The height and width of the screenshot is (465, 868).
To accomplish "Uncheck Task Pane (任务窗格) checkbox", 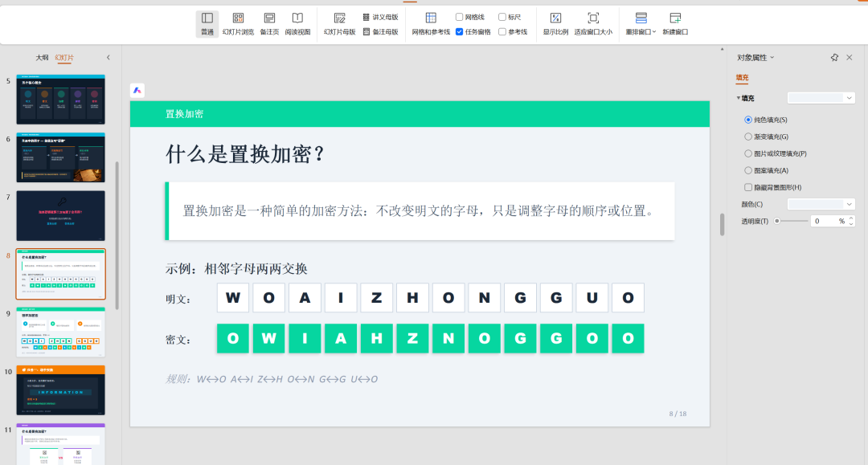I will pos(459,32).
